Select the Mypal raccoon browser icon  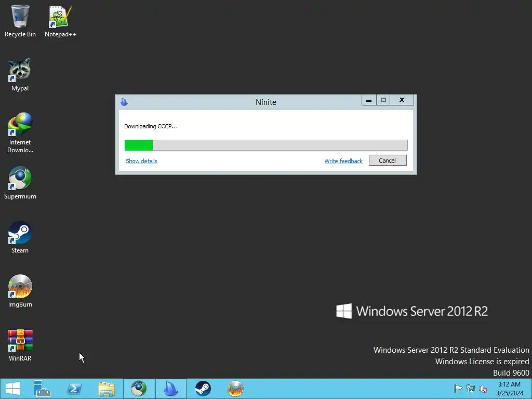tap(20, 75)
